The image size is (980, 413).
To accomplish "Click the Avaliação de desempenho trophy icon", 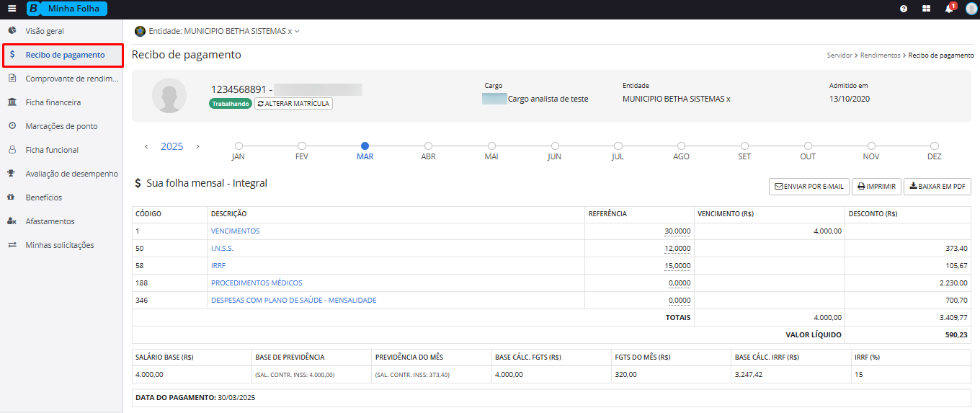I will coord(12,174).
